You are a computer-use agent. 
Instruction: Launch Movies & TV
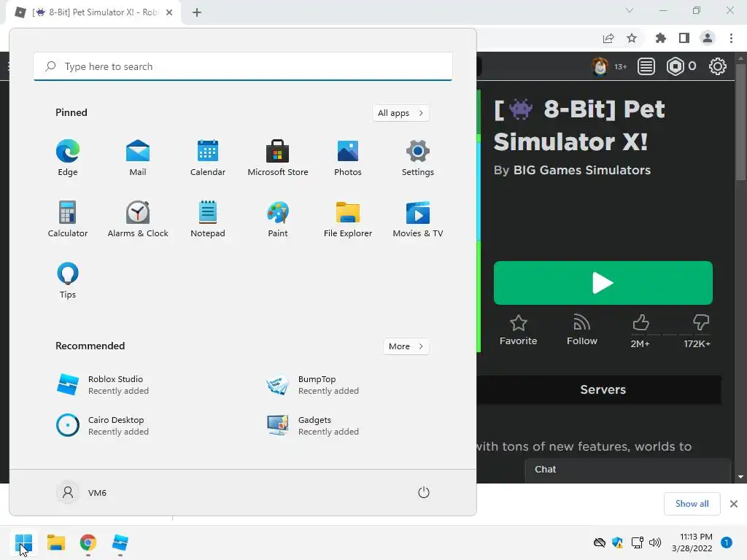[418, 219]
